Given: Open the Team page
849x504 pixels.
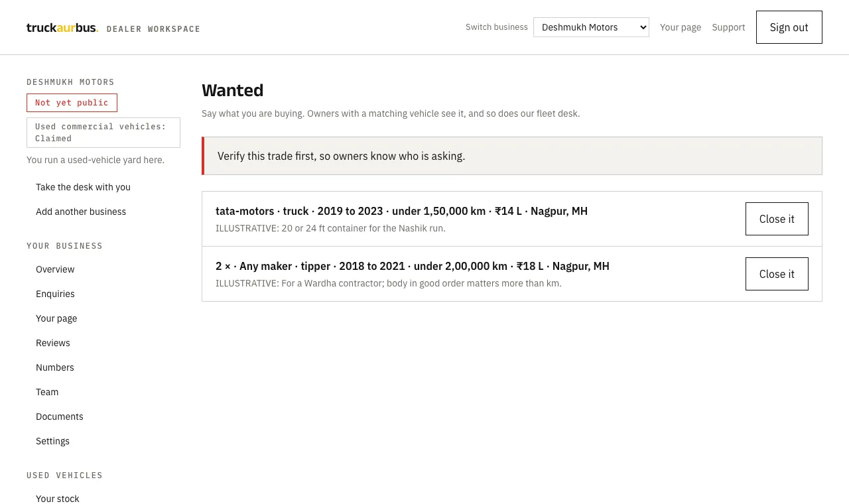Looking at the screenshot, I should (47, 392).
